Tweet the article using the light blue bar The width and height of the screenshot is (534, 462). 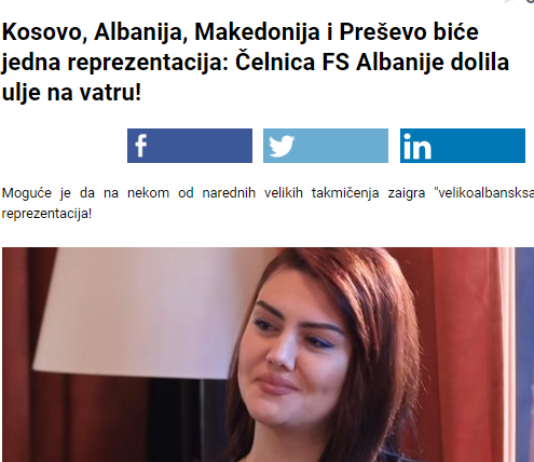point(326,146)
